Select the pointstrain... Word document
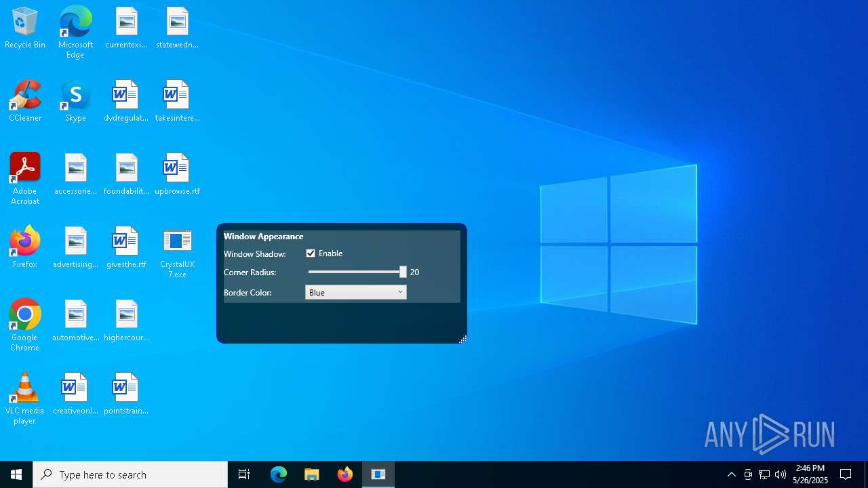The width and height of the screenshot is (868, 488). [x=126, y=394]
